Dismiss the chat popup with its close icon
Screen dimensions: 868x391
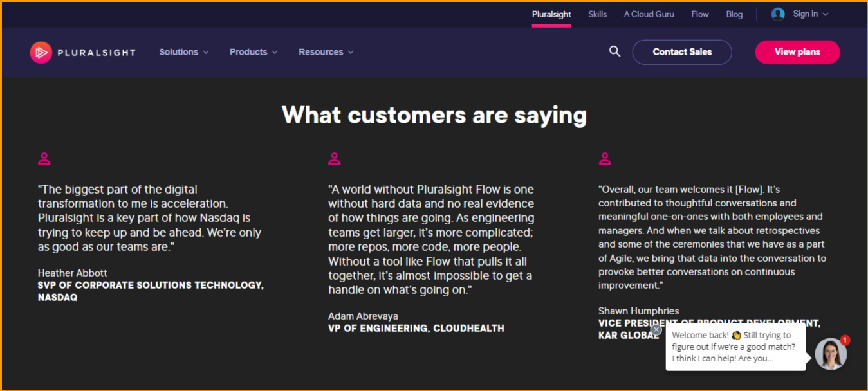coord(656,329)
